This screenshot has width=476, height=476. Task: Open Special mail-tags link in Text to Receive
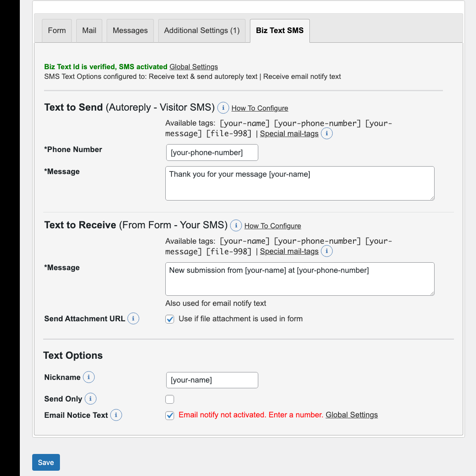289,251
